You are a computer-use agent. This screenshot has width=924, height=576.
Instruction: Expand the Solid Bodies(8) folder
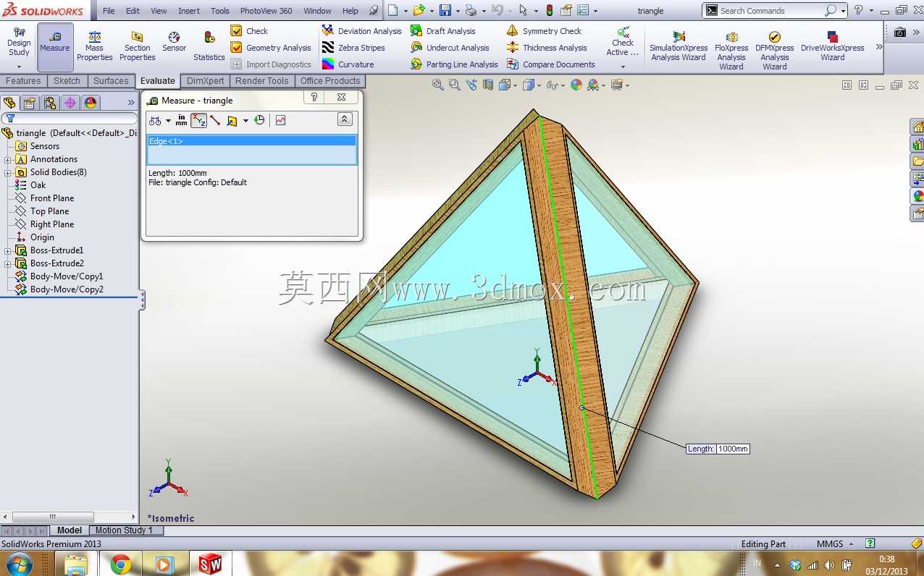8,172
